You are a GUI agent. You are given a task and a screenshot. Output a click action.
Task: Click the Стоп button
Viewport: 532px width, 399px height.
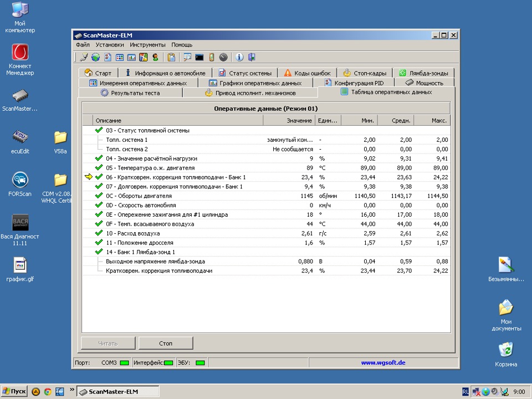pos(166,344)
